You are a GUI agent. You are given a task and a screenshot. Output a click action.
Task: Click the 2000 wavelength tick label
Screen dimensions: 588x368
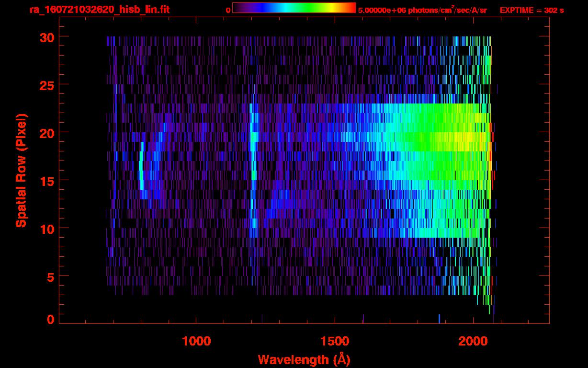click(x=473, y=341)
